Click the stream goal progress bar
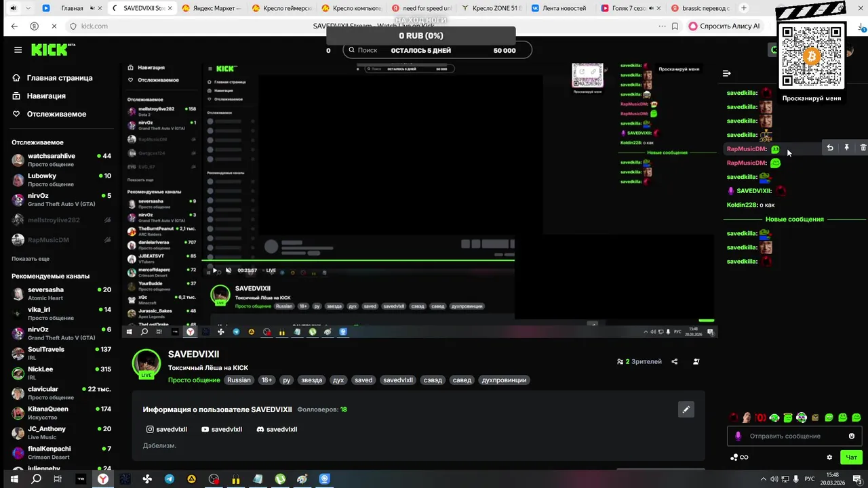This screenshot has height=488, width=868. (420, 35)
